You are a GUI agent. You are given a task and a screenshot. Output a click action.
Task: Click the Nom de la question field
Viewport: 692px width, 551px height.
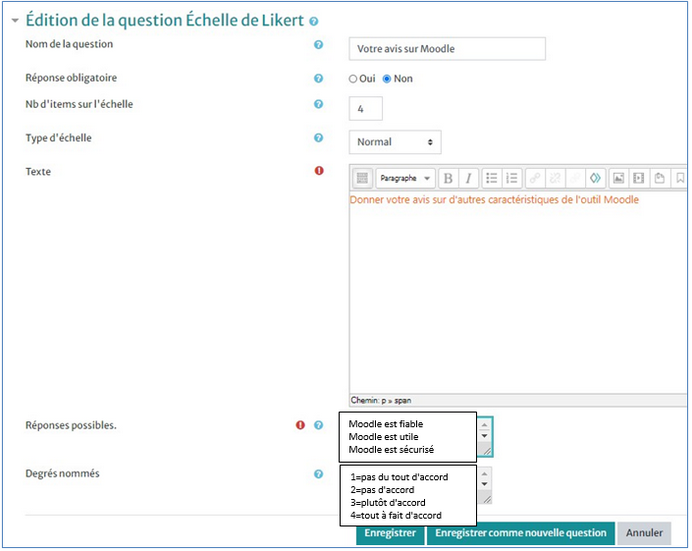[447, 49]
